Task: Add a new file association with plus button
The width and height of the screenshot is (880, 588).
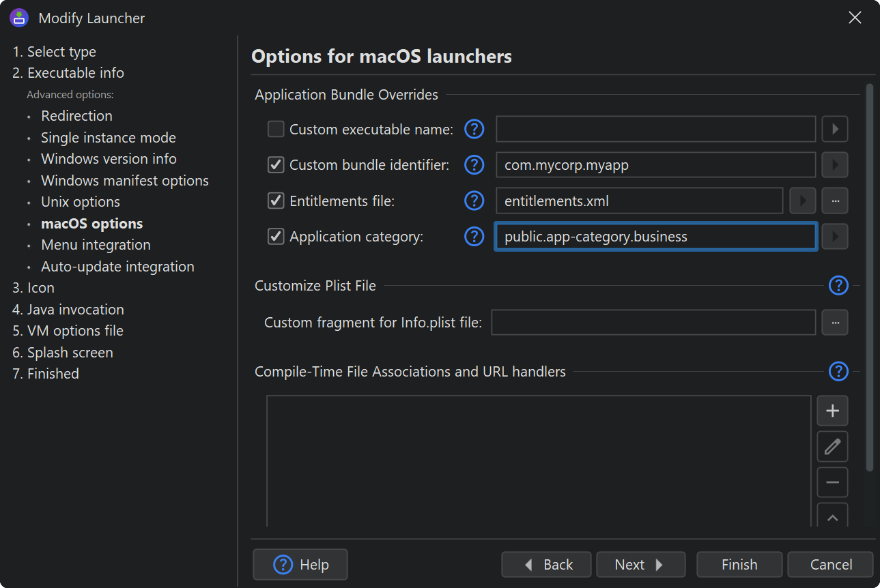Action: click(832, 411)
